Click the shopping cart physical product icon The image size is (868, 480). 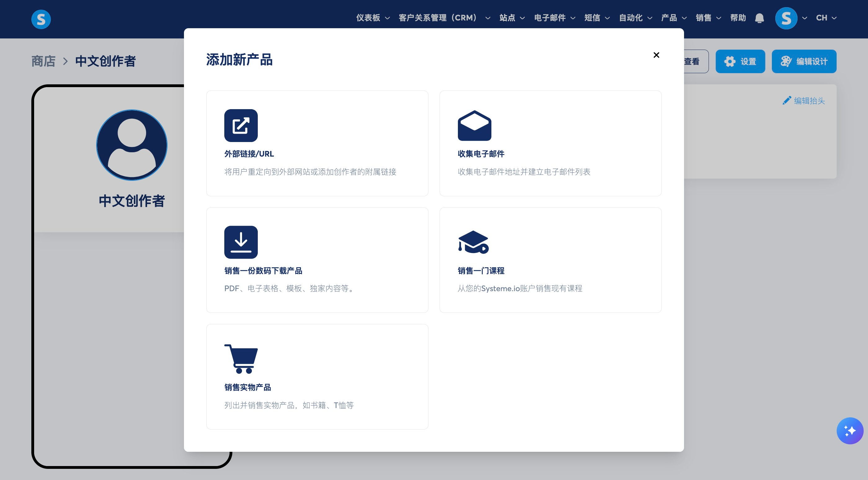click(241, 359)
